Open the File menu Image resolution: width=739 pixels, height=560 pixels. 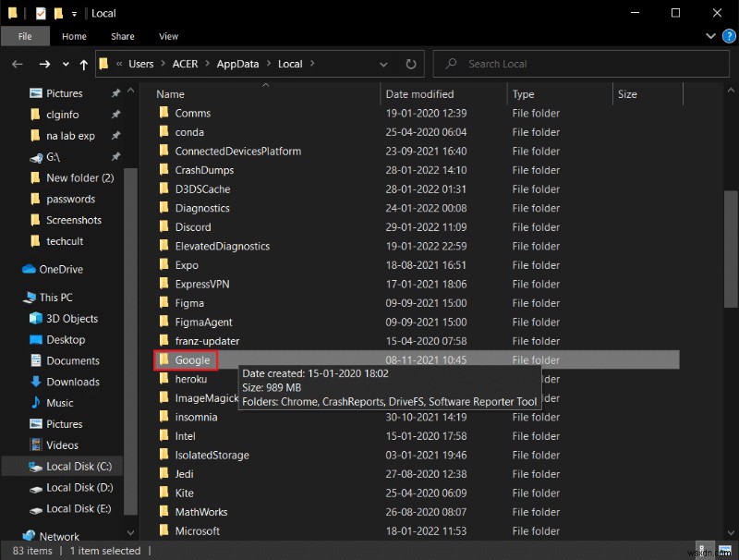(26, 36)
